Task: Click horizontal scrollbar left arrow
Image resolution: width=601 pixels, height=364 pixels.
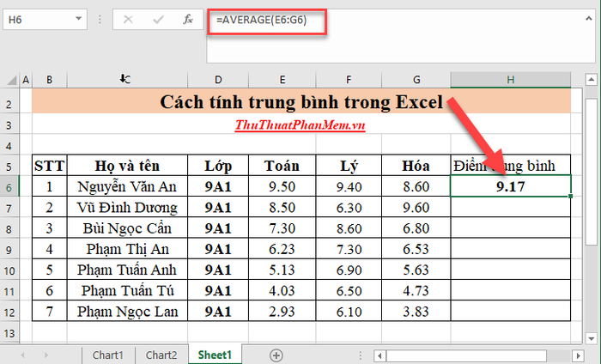Action: click(379, 355)
